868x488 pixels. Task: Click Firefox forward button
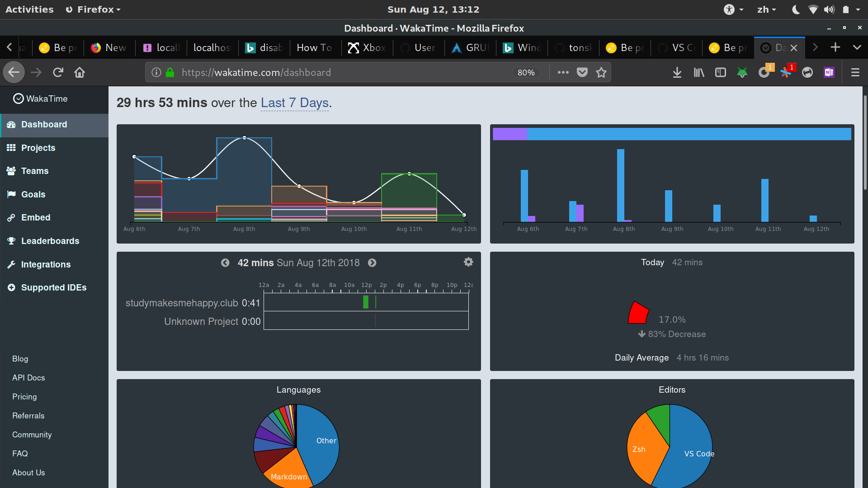pos(36,72)
